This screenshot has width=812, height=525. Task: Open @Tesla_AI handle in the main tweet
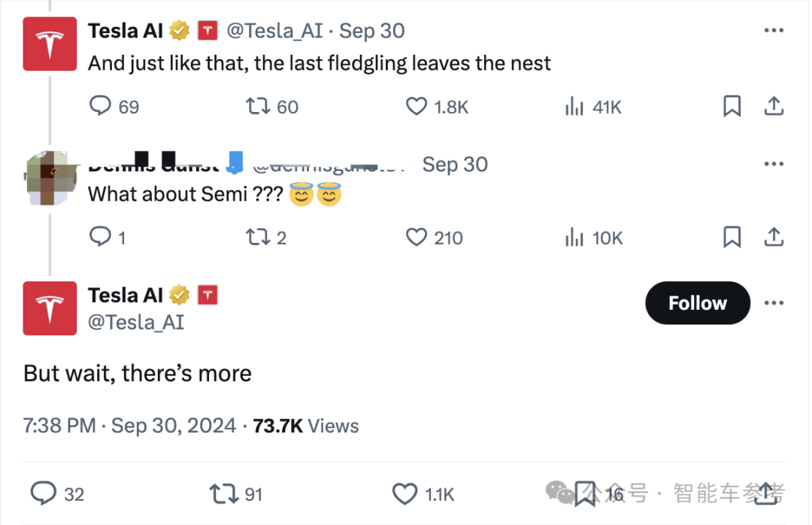pyautogui.click(x=136, y=322)
